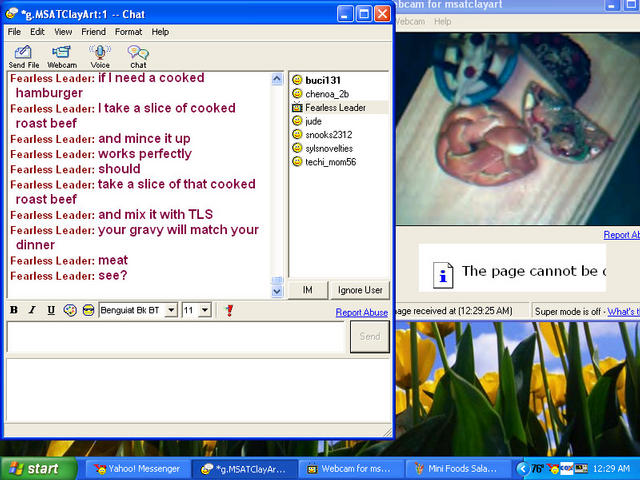Switch to Mini Foods Sala... taskbar button

[457, 469]
